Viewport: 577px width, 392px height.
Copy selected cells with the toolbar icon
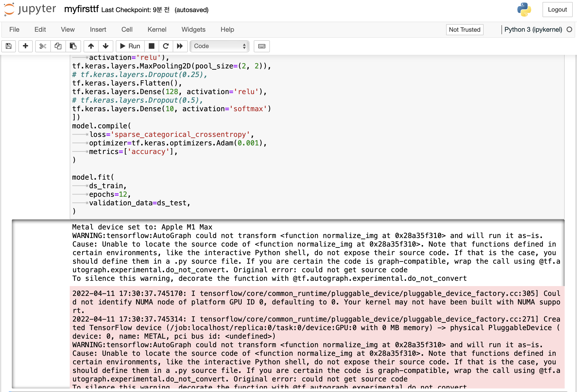point(58,46)
